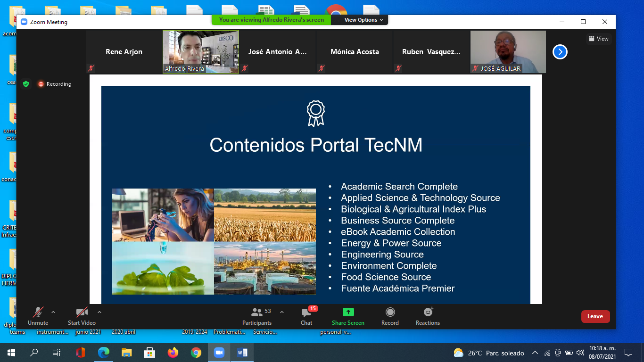Launch Firefox from taskbar
Viewport: 644px width, 362px height.
pyautogui.click(x=173, y=353)
